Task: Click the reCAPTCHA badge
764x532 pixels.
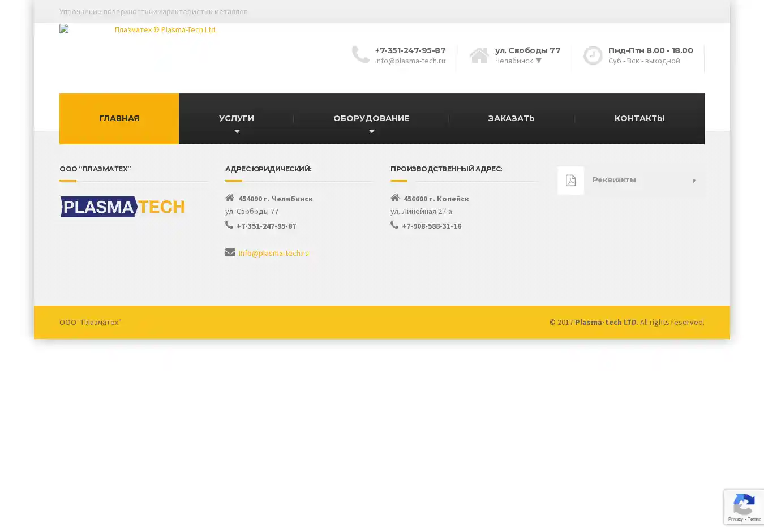Action: coord(744,507)
